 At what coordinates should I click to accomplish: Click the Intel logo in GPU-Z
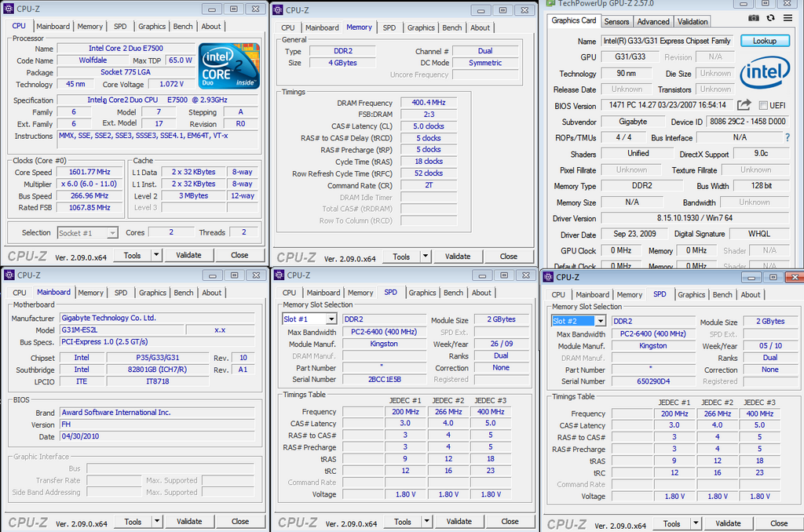coord(765,72)
